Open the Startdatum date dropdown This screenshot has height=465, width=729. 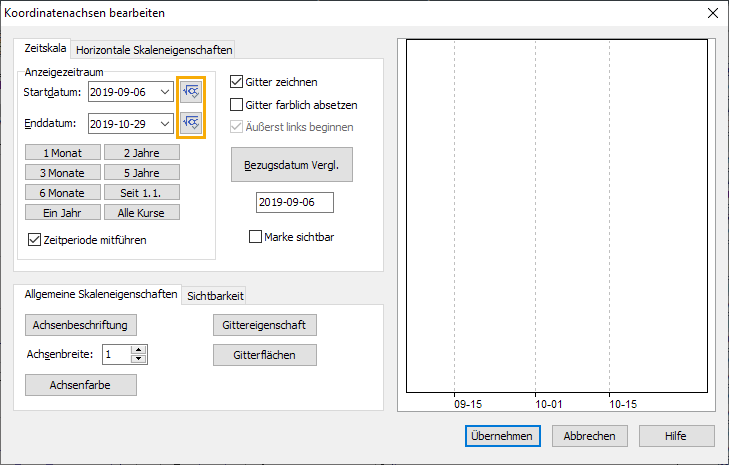(164, 93)
